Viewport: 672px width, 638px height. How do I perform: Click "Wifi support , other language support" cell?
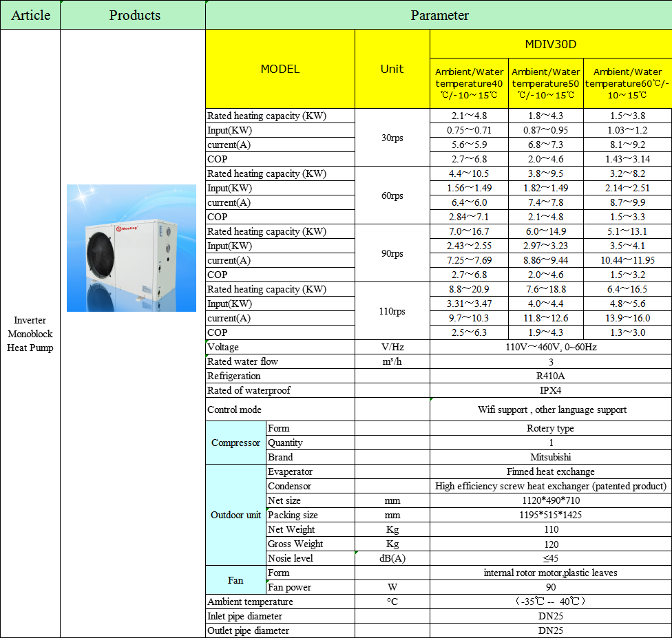coord(551,410)
